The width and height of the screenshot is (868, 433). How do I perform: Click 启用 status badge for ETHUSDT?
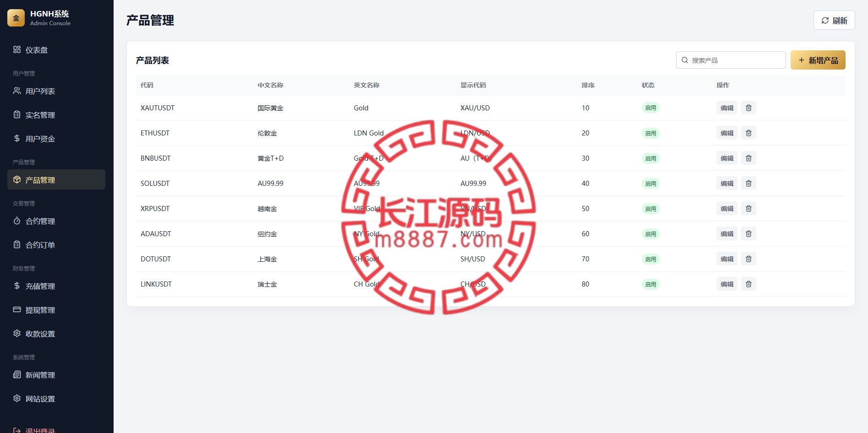tap(650, 133)
